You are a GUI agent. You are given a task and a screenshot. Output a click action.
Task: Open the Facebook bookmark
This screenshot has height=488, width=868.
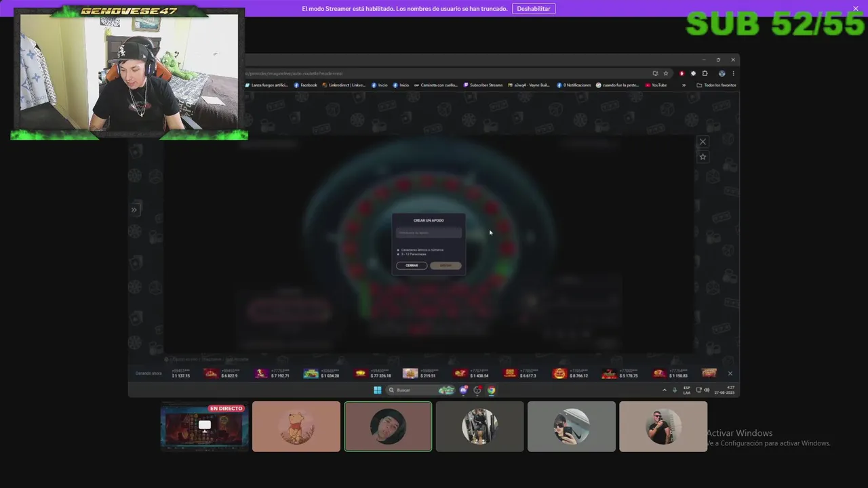305,85
